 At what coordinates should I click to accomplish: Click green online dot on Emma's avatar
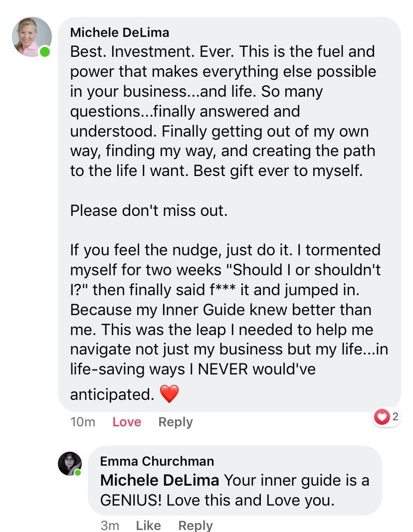click(78, 472)
